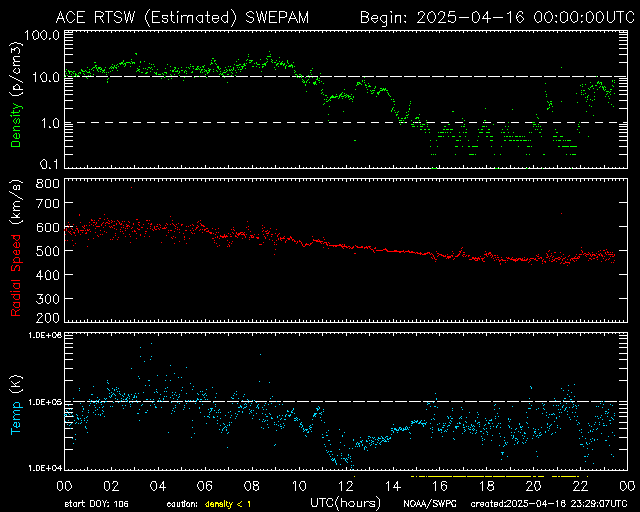The image size is (640, 512).
Task: Click the hour label '16' on the time axis
Action: coord(440,486)
